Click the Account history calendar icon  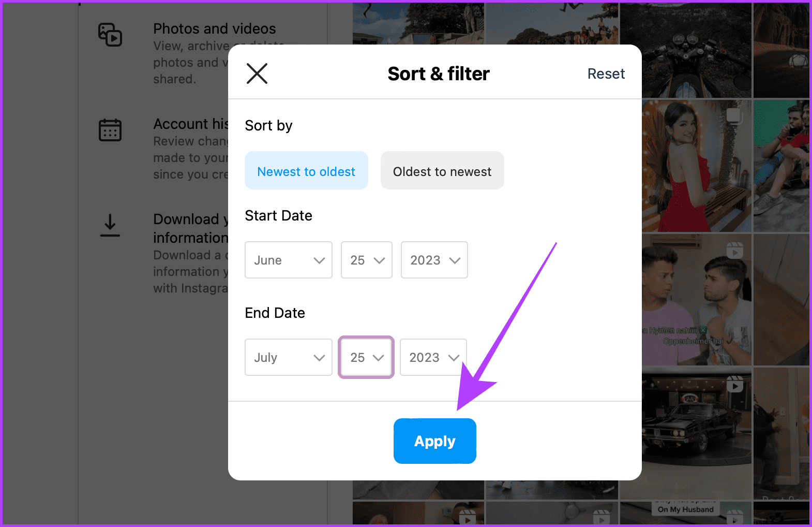(x=110, y=130)
